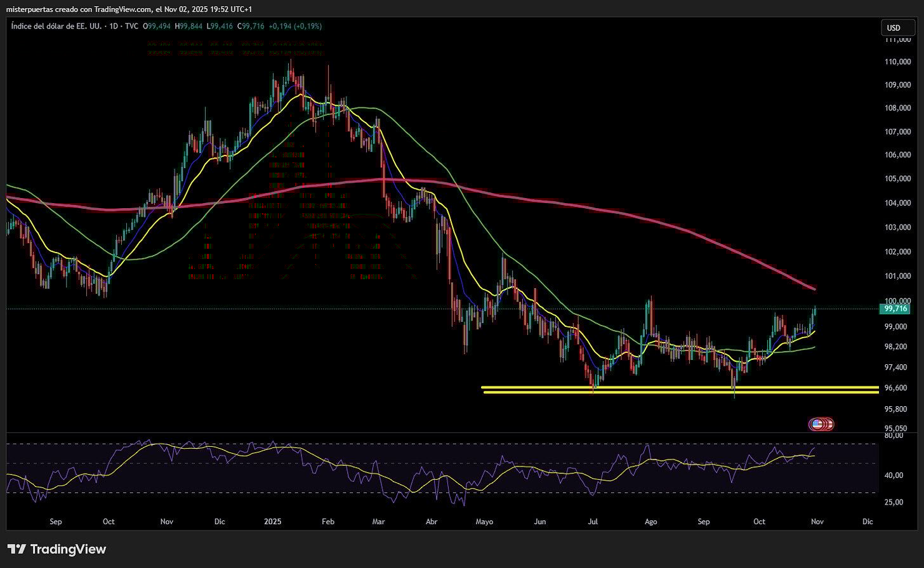Click the Jul label on the time axis
The width and height of the screenshot is (924, 568).
pos(593,522)
